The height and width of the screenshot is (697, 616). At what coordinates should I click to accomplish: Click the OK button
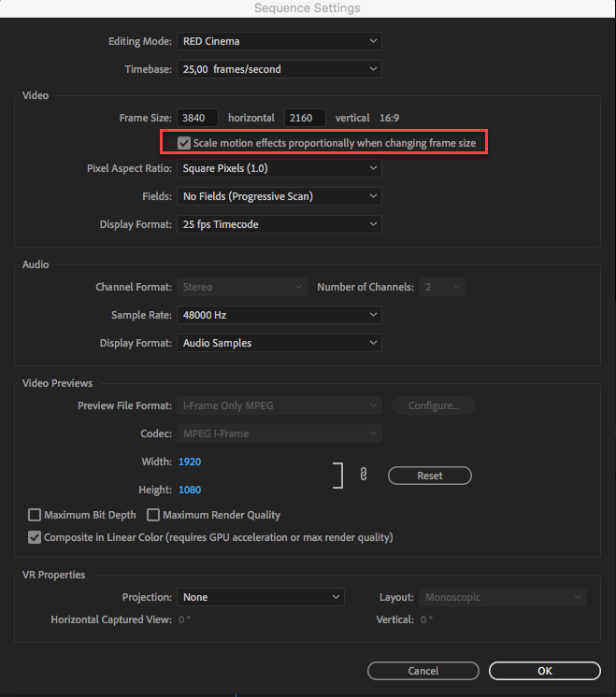click(545, 671)
